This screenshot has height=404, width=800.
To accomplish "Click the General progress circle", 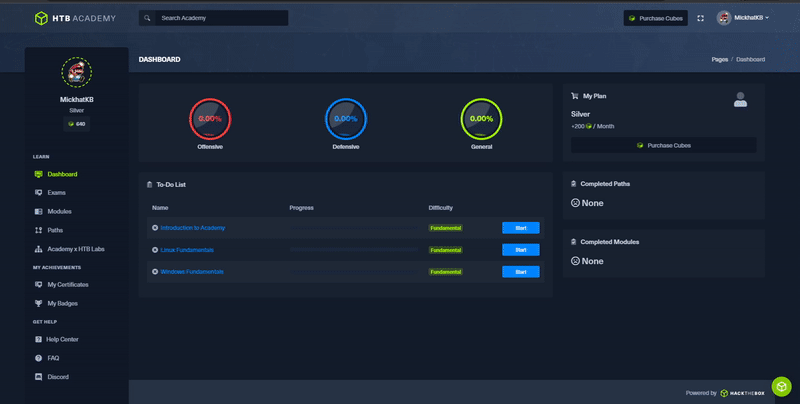I will pos(481,119).
